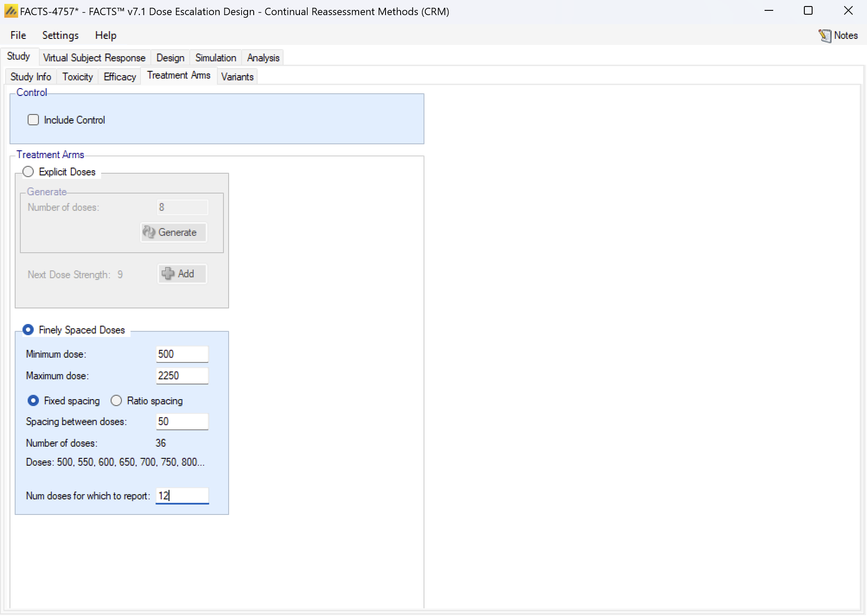Click the Minimum dose input field
The height and width of the screenshot is (616, 867).
pos(182,354)
